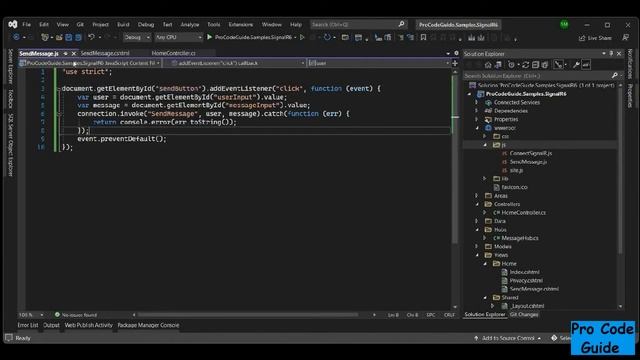Open the Debug configuration dropdown
Screen dimensions: 640x360
(x=137, y=38)
